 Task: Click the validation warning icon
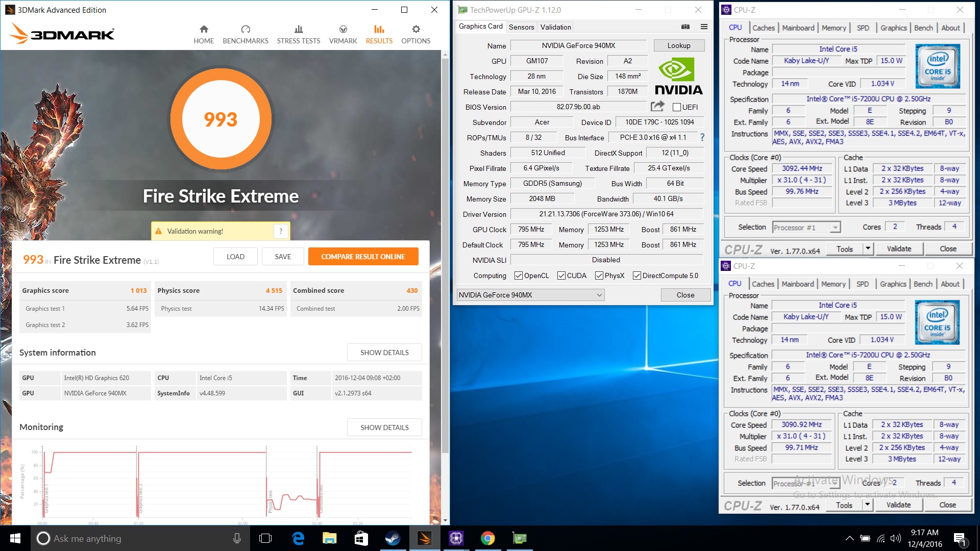click(x=158, y=231)
